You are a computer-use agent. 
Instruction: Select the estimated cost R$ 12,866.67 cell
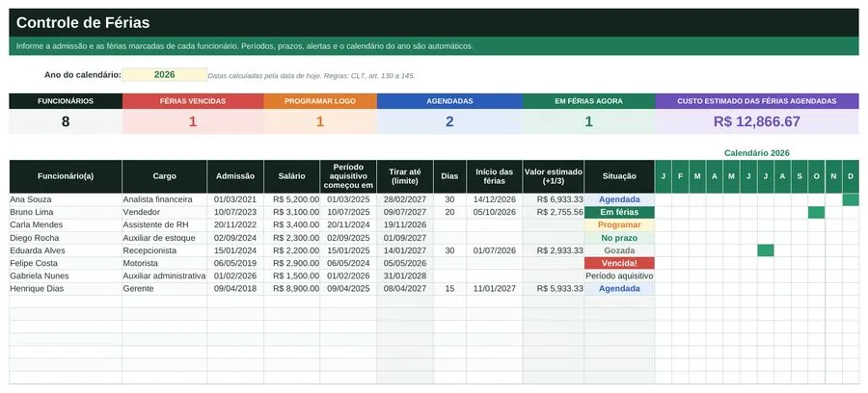(x=757, y=121)
